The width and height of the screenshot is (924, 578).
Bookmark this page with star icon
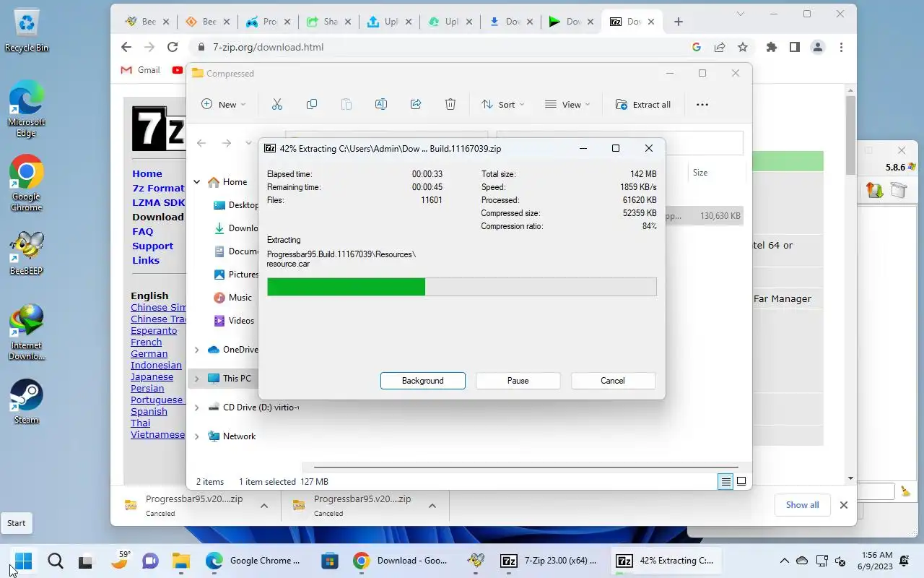[x=743, y=47]
